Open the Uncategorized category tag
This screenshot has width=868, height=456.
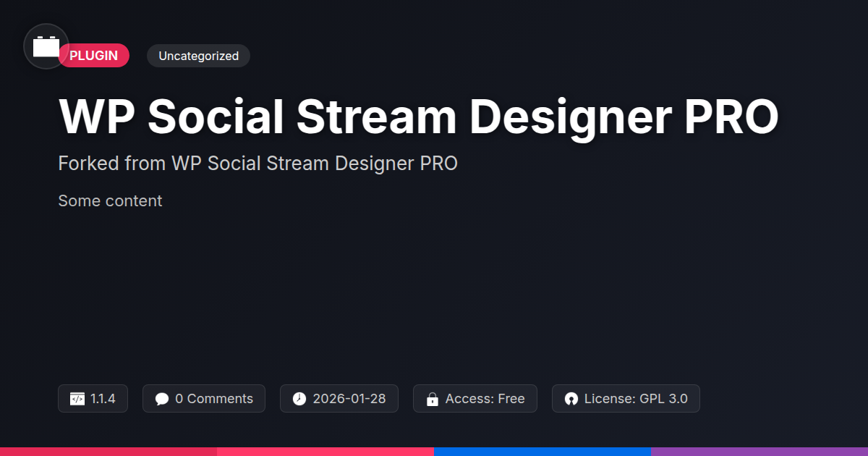(198, 56)
